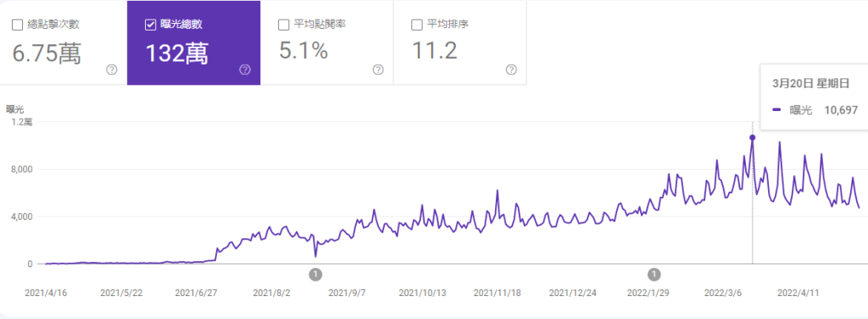868x319 pixels.
Task: Click the purple 曝光 legend marker in tooltip
Action: tap(776, 110)
